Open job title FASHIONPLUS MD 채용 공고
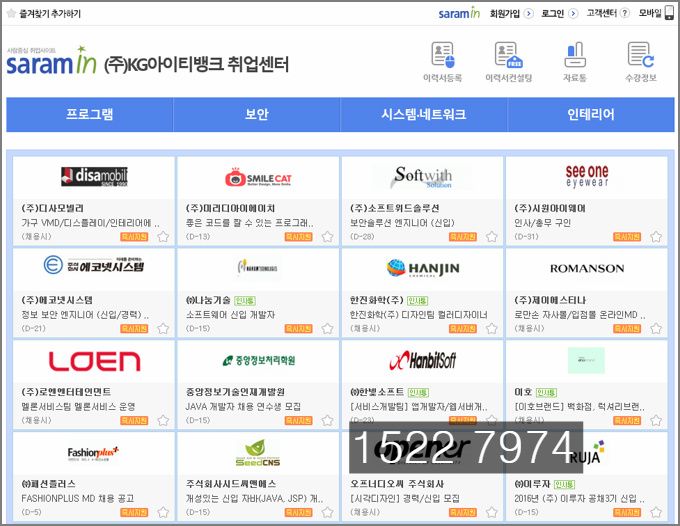The height and width of the screenshot is (526, 680). (x=78, y=499)
